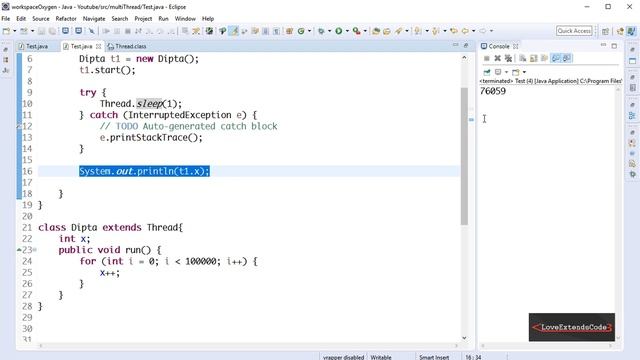Open the Source menu
Viewport: 640px width, 360px height.
coord(41,19)
